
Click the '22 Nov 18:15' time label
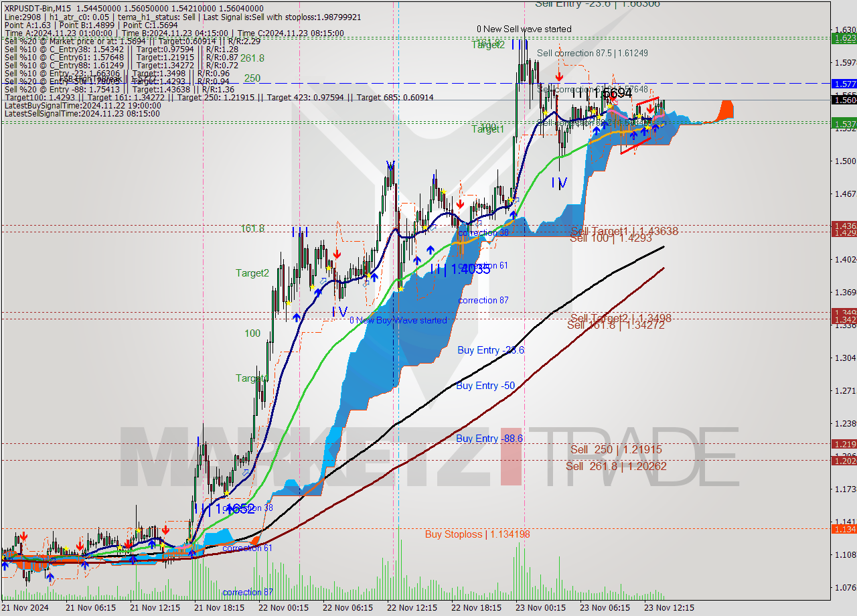[x=475, y=607]
